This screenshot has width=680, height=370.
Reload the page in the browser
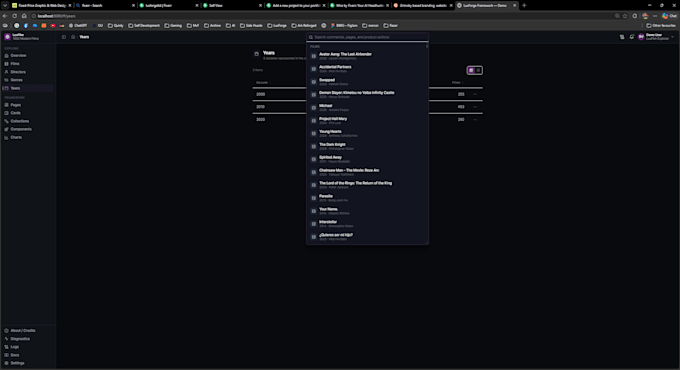coord(14,16)
